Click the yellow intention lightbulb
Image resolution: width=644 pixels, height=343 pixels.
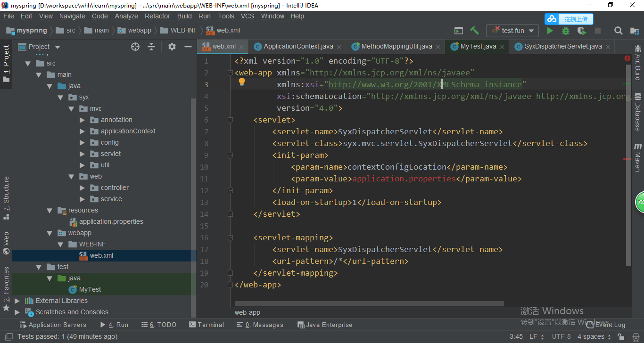(242, 82)
